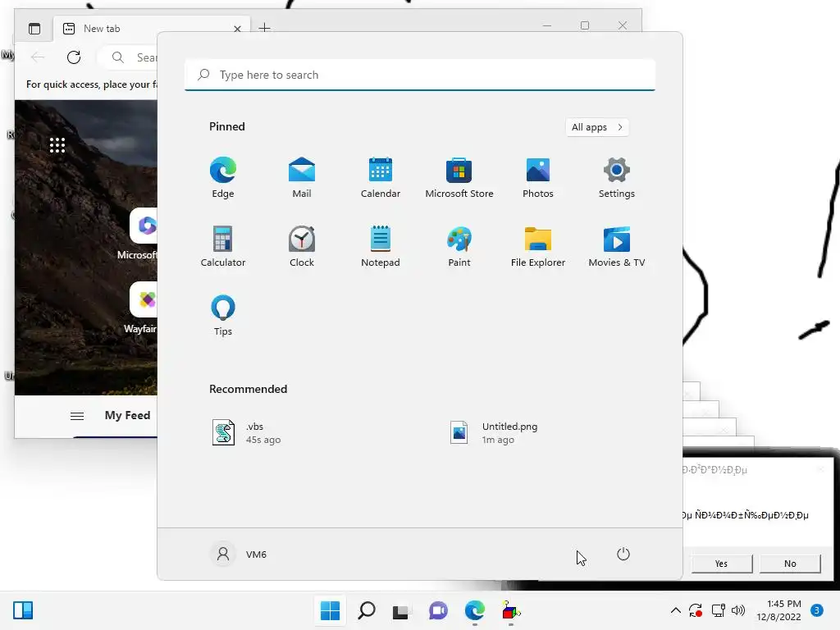Click the Start menu search box
The width and height of the screenshot is (840, 630).
tap(420, 75)
